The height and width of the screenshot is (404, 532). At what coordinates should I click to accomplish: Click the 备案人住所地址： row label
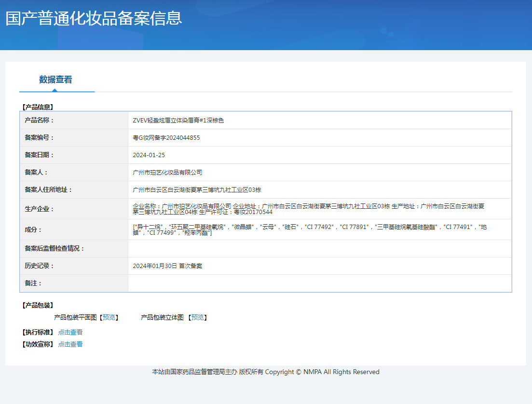pyautogui.click(x=48, y=189)
